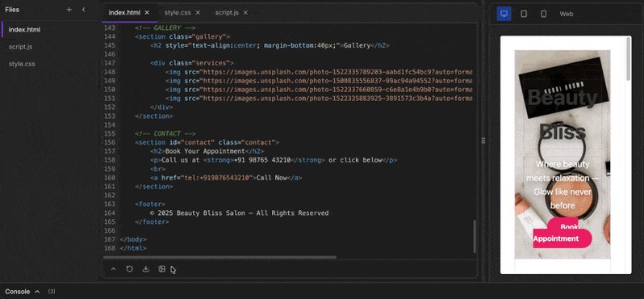
Task: Click the reset/refresh icon below the editor
Action: [x=129, y=269]
